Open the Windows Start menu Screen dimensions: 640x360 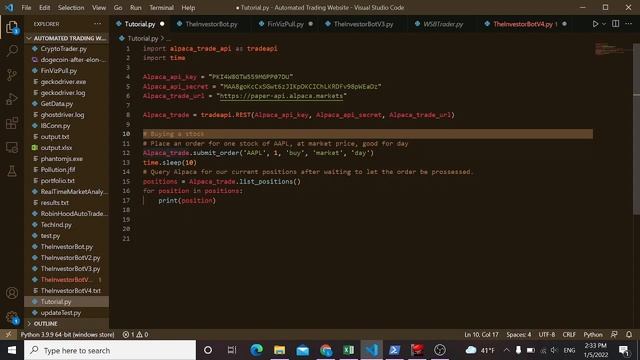12,350
